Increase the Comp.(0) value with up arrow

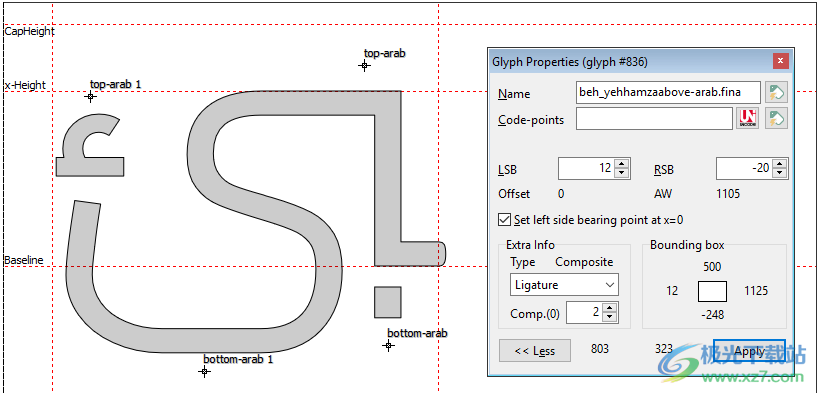(x=609, y=308)
